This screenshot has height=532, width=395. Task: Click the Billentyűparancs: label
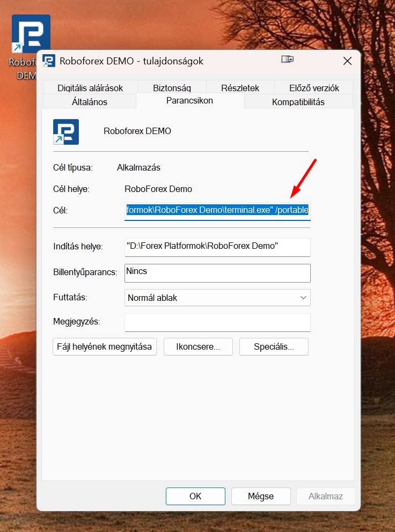point(85,272)
